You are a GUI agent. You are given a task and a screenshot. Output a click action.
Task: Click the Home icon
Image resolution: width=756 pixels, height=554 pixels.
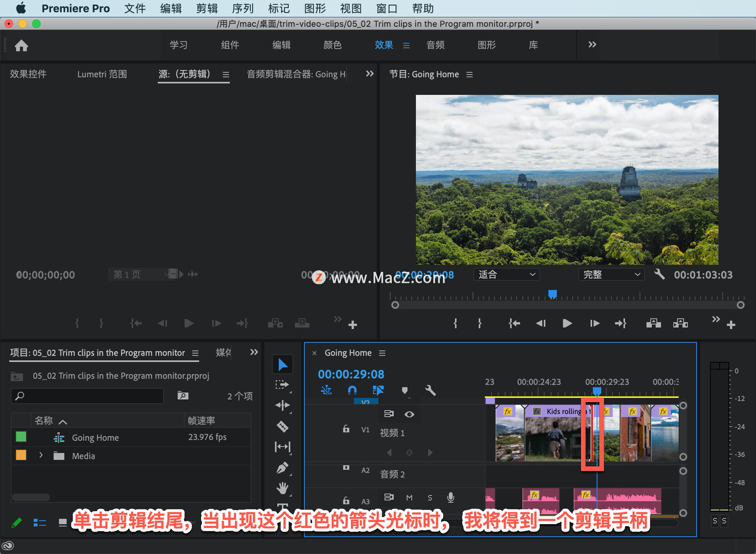tap(21, 46)
